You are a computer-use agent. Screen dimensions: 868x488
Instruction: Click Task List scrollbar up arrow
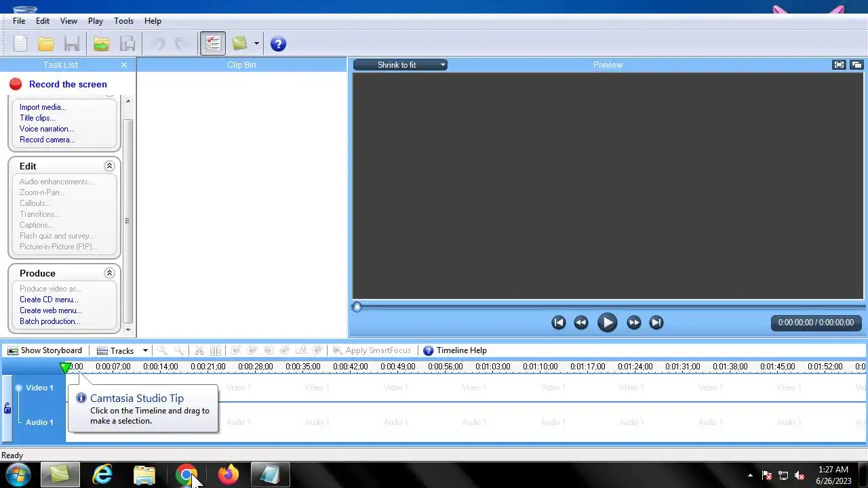[128, 101]
